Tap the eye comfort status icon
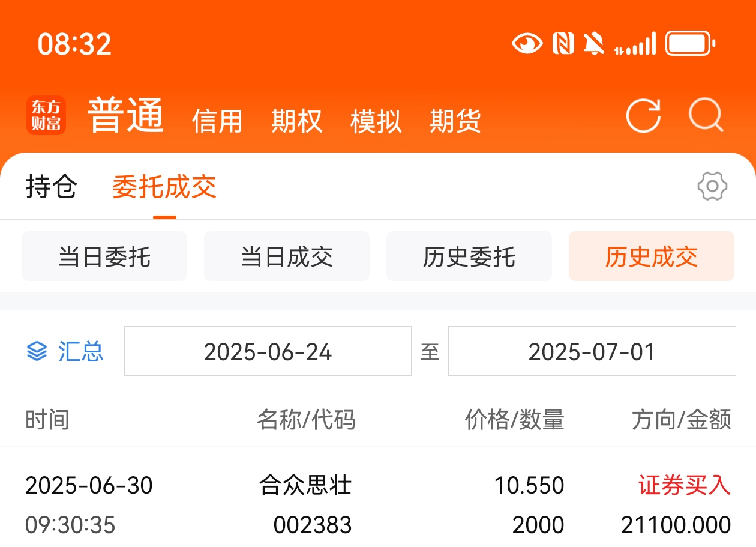This screenshot has width=756, height=547. coord(527,44)
